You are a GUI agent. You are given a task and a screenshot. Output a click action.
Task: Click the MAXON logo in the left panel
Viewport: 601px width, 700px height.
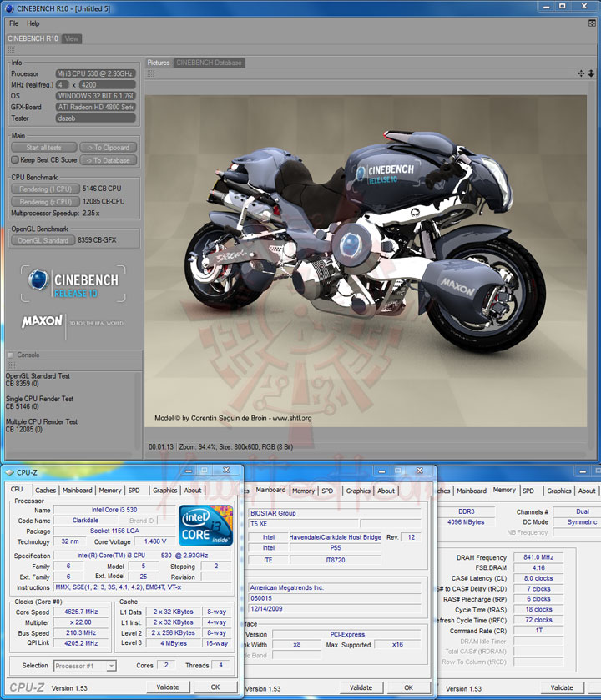pos(42,321)
